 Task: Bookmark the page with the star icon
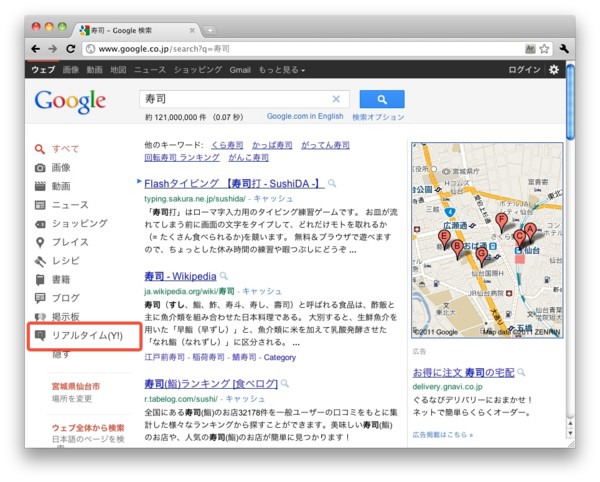(544, 49)
